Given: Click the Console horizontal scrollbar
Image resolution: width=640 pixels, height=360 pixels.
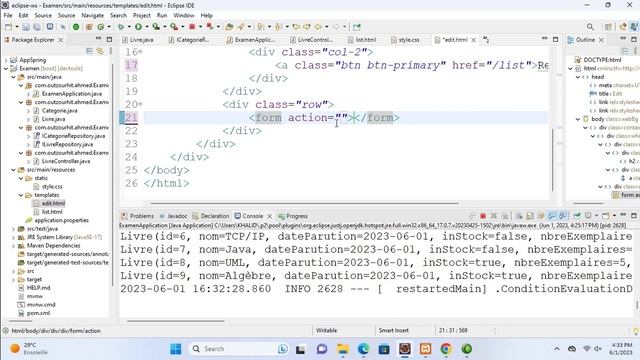Looking at the screenshot, I should click(x=176, y=321).
